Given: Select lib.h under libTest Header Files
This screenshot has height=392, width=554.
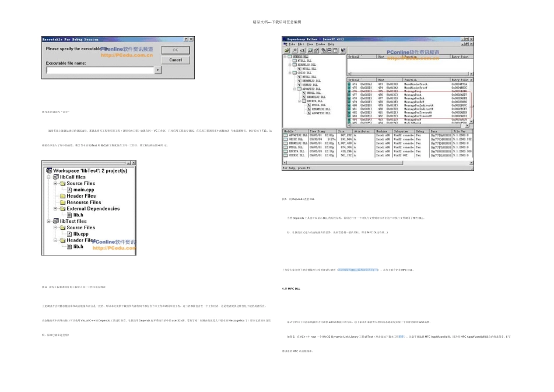Looking at the screenshot, I should tap(78, 247).
